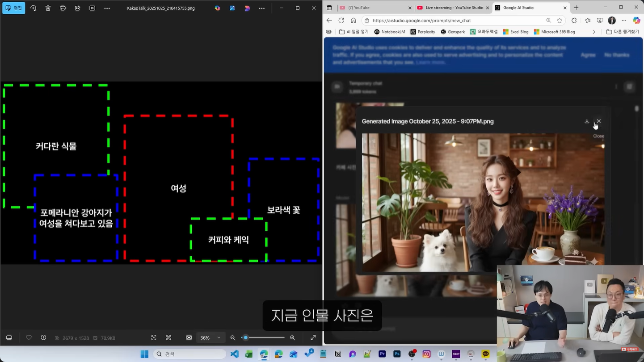This screenshot has height=362, width=644.
Task: Enter full screen in Photos viewer
Action: tap(313, 338)
